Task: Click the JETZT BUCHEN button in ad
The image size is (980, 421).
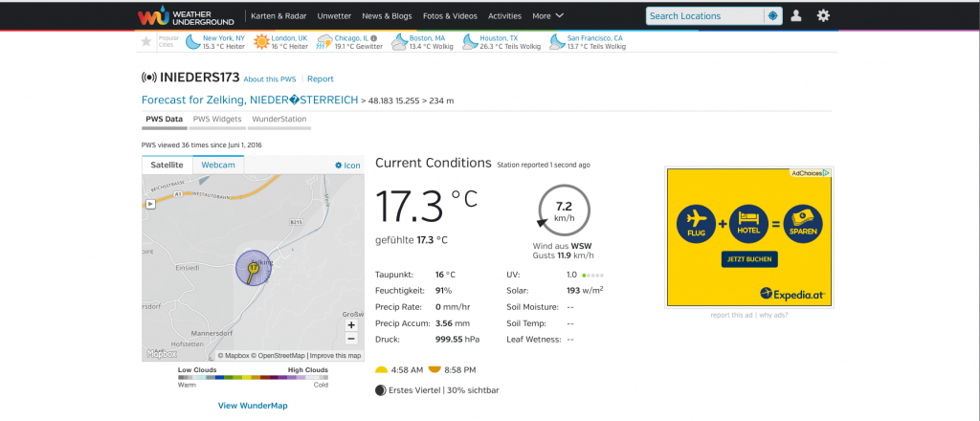Action: pyautogui.click(x=748, y=259)
